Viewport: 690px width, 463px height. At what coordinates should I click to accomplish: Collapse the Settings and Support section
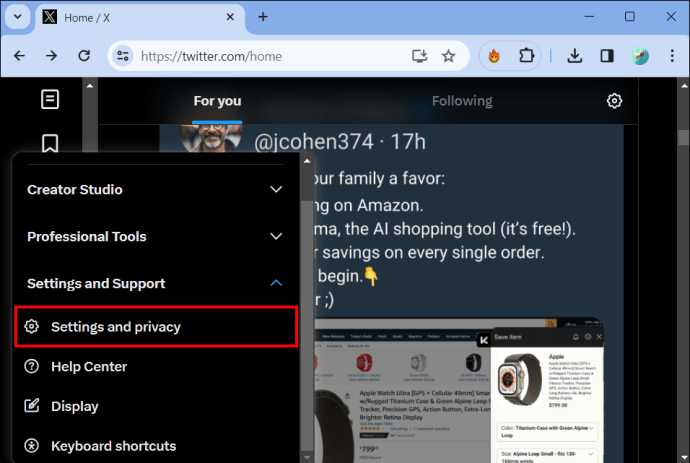pos(154,283)
